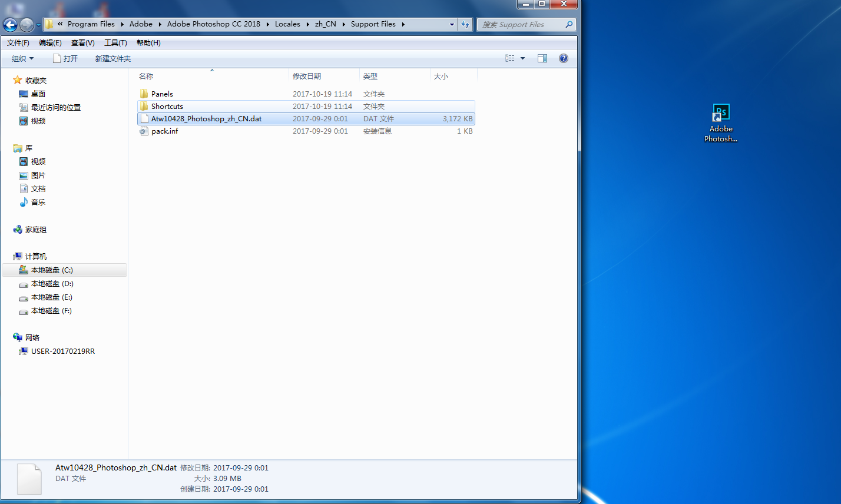The width and height of the screenshot is (841, 504).
Task: Click Locales breadcrumb segment
Action: [287, 24]
